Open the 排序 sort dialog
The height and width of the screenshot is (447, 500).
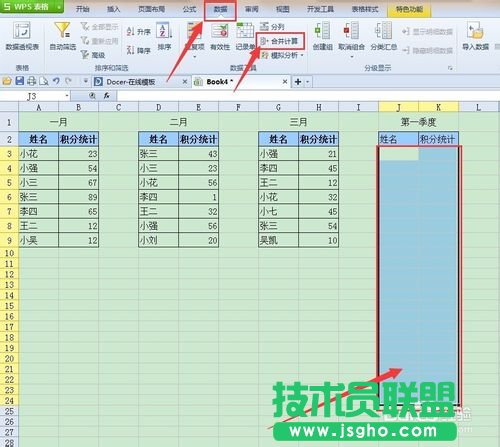[x=164, y=36]
